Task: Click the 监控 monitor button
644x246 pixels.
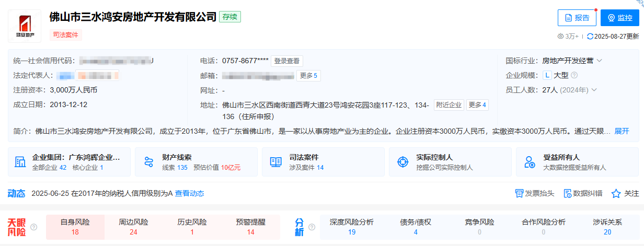Action: coord(619,18)
